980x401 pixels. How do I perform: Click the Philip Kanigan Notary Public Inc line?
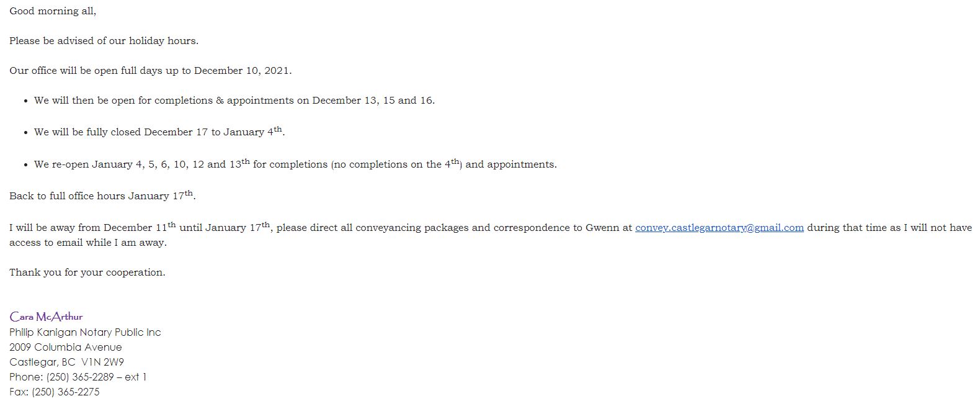85,333
